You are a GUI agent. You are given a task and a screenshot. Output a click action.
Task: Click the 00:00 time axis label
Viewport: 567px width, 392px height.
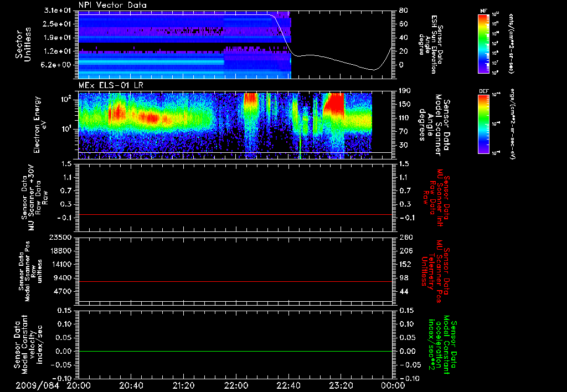click(393, 385)
